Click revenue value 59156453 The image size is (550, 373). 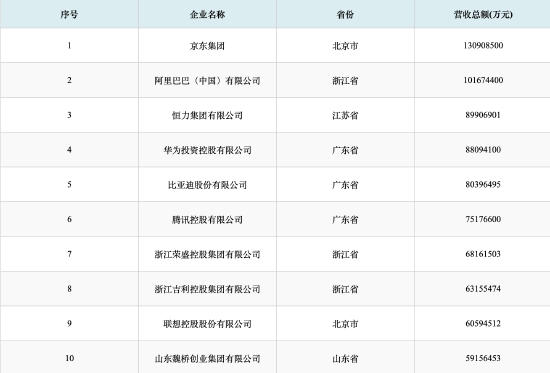(483, 358)
